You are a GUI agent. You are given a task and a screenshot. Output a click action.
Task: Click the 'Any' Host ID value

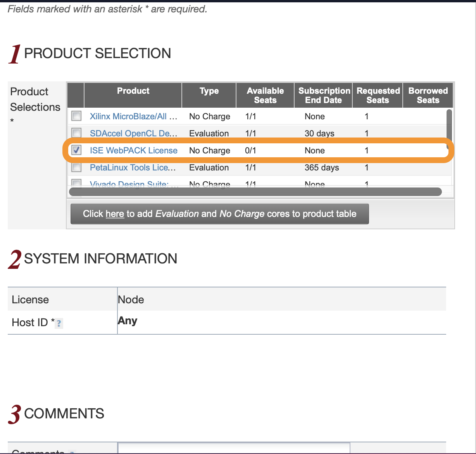pyautogui.click(x=128, y=321)
